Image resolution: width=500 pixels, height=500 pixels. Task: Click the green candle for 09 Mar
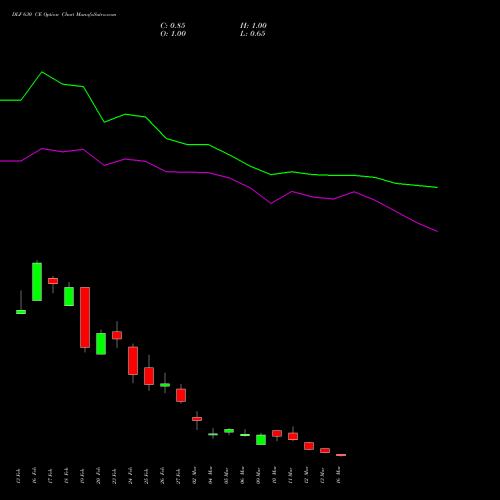click(261, 440)
